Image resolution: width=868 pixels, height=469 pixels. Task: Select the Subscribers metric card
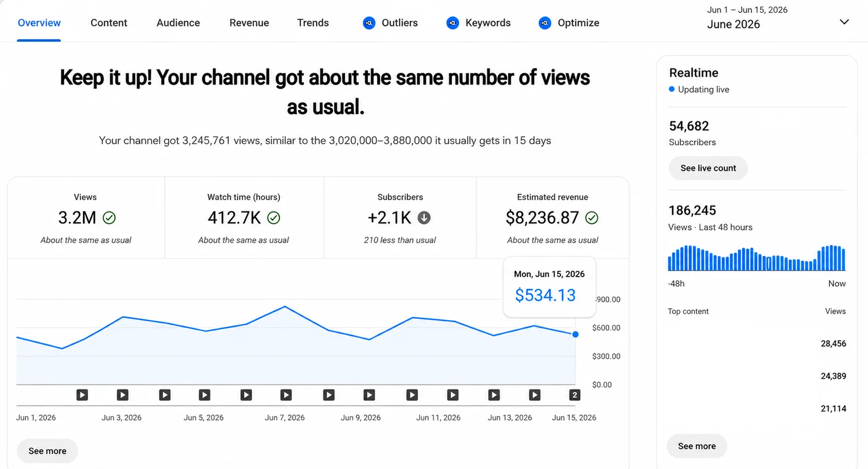point(400,218)
